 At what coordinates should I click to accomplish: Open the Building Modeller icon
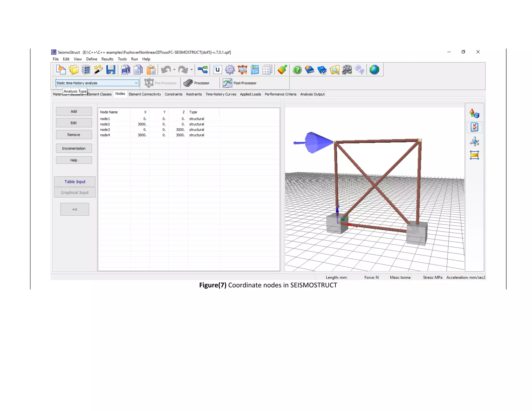86,70
